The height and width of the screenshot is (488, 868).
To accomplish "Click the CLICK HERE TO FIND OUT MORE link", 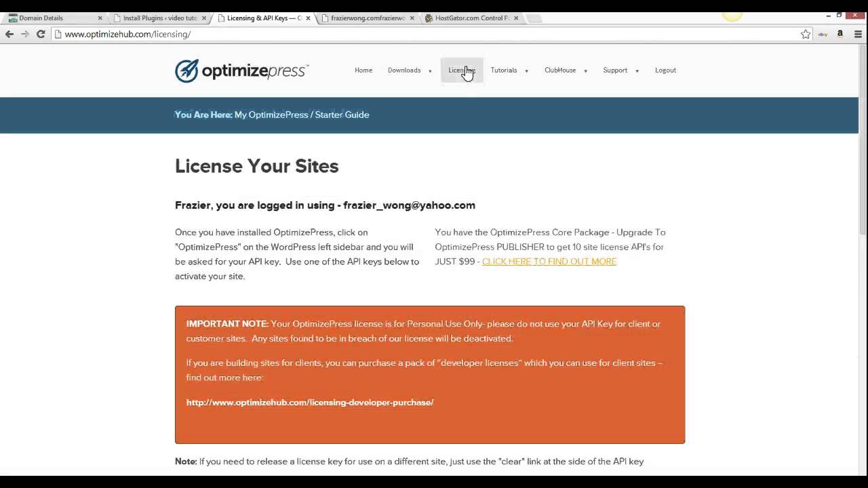I will click(x=549, y=262).
